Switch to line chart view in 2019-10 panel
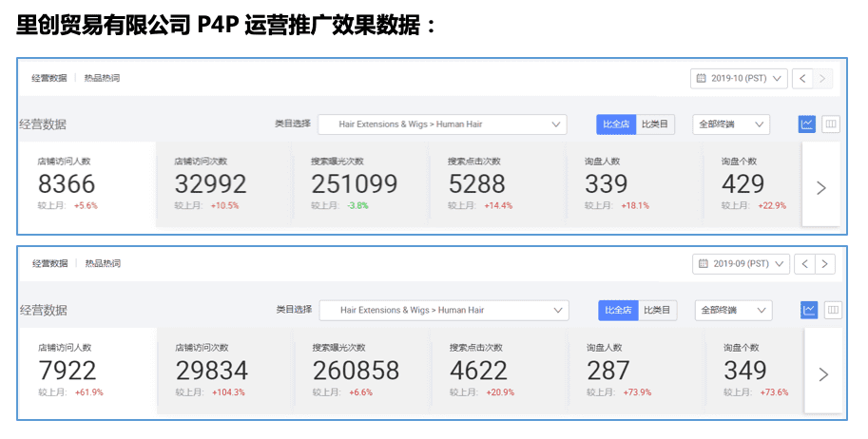Image resolution: width=868 pixels, height=439 pixels. point(807,124)
